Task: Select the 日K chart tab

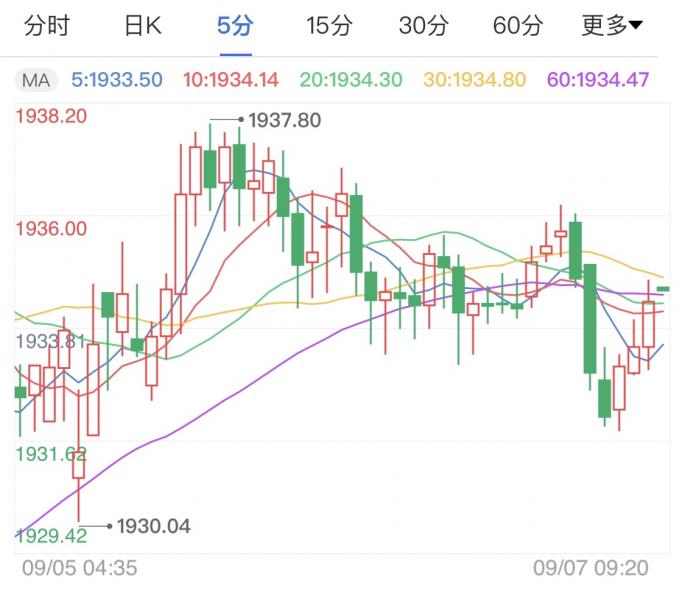Action: click(142, 26)
